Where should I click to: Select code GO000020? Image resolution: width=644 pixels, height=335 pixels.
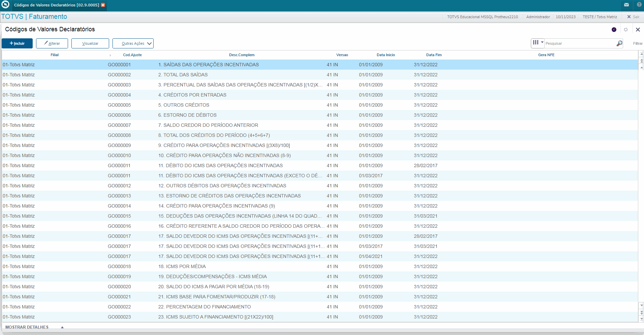(119, 287)
